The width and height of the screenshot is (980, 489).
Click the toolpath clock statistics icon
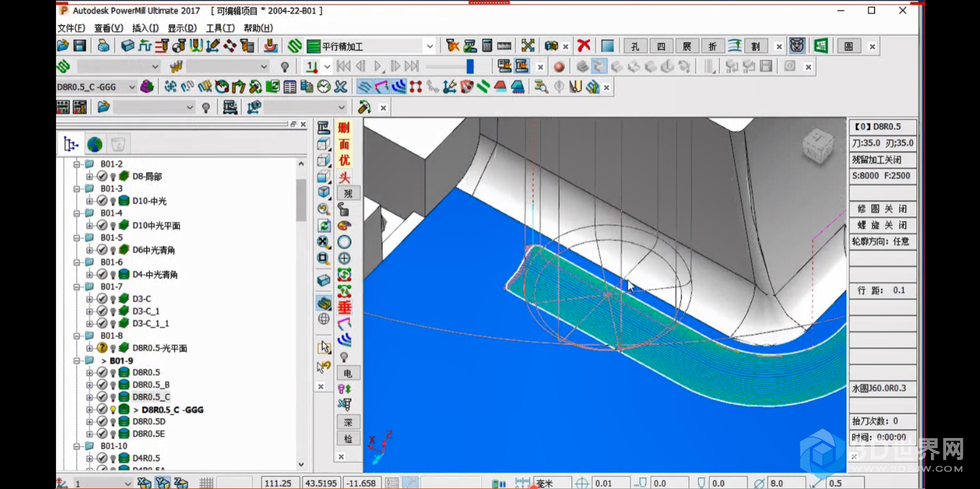(x=324, y=87)
